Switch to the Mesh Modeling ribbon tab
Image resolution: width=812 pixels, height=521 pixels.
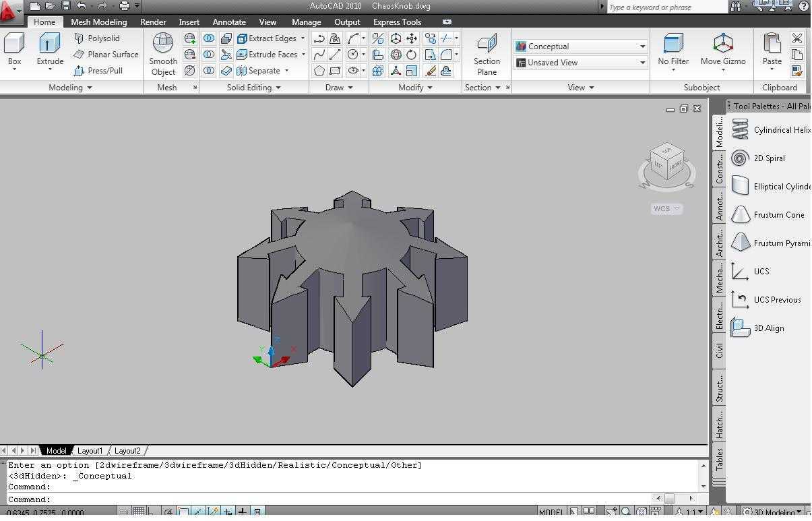point(98,22)
